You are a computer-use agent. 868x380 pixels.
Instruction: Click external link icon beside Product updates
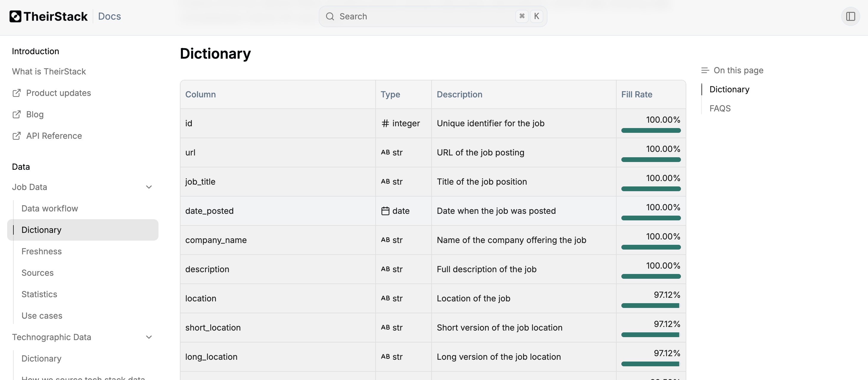pos(16,93)
